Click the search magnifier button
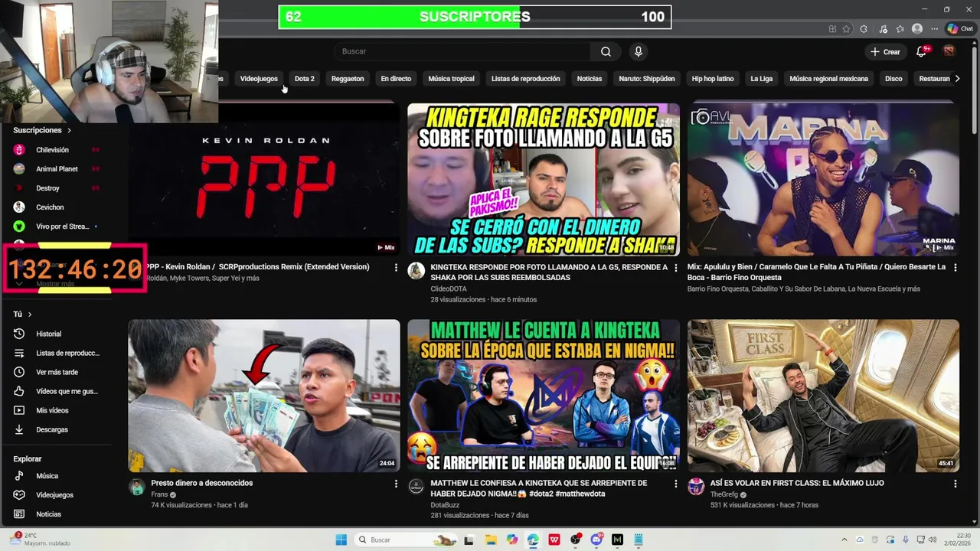The width and height of the screenshot is (980, 551). coord(606,51)
